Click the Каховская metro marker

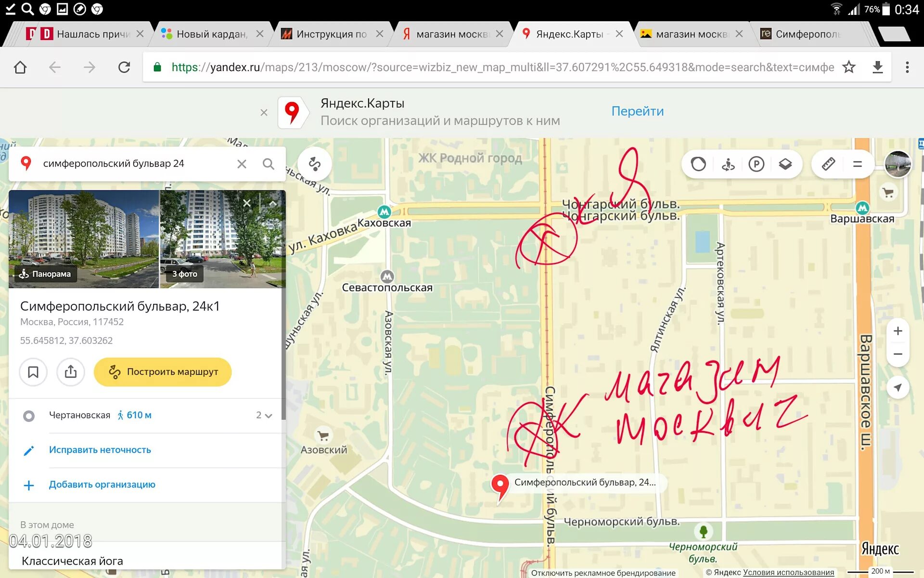(384, 211)
